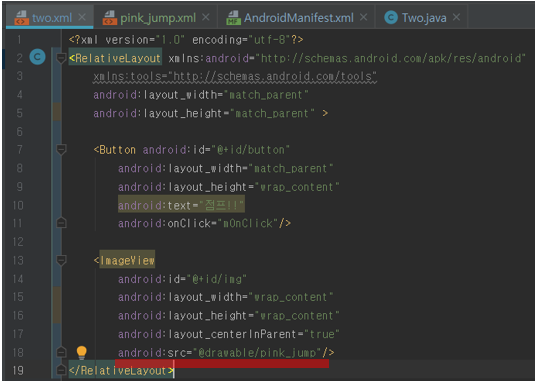Collapse the Button tag fold on line 7
535x381 pixels.
[61, 149]
